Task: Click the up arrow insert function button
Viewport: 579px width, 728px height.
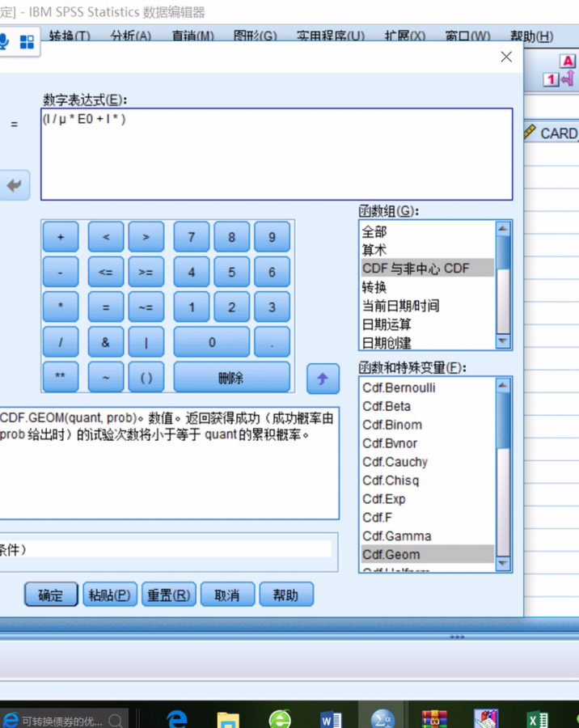Action: pos(323,378)
